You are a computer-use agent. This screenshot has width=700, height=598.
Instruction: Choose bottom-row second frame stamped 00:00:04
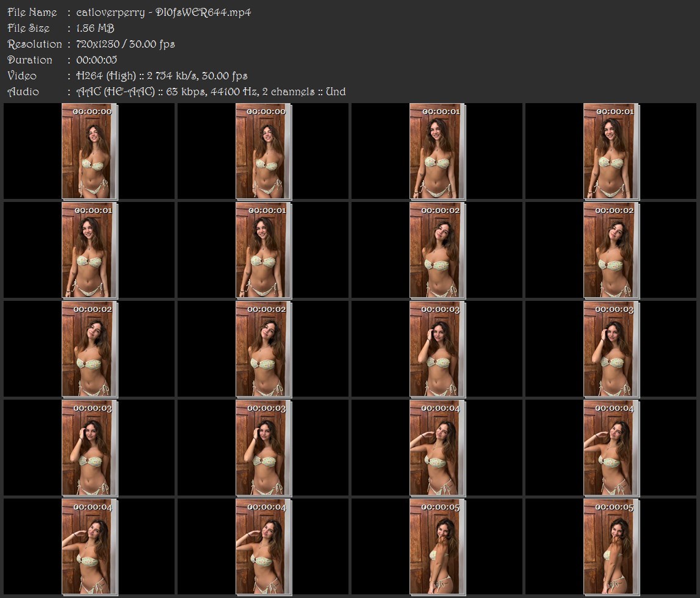pos(264,547)
